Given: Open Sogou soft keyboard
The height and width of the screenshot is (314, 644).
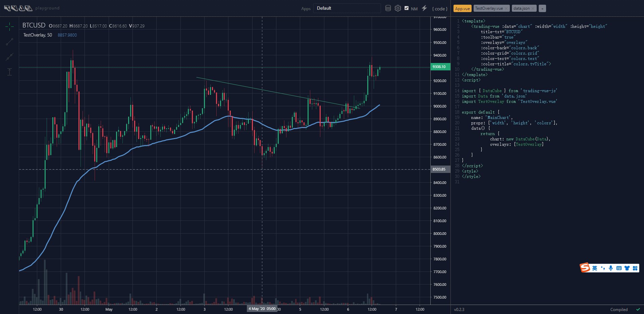Looking at the screenshot, I should point(619,268).
